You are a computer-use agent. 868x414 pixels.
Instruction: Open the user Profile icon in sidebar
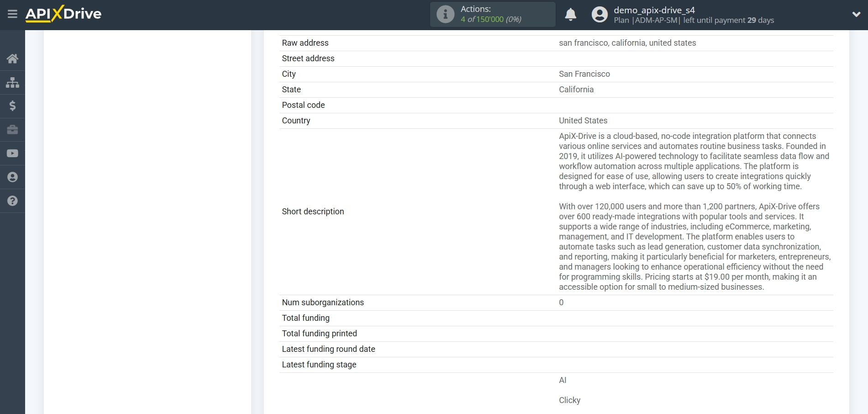12,177
